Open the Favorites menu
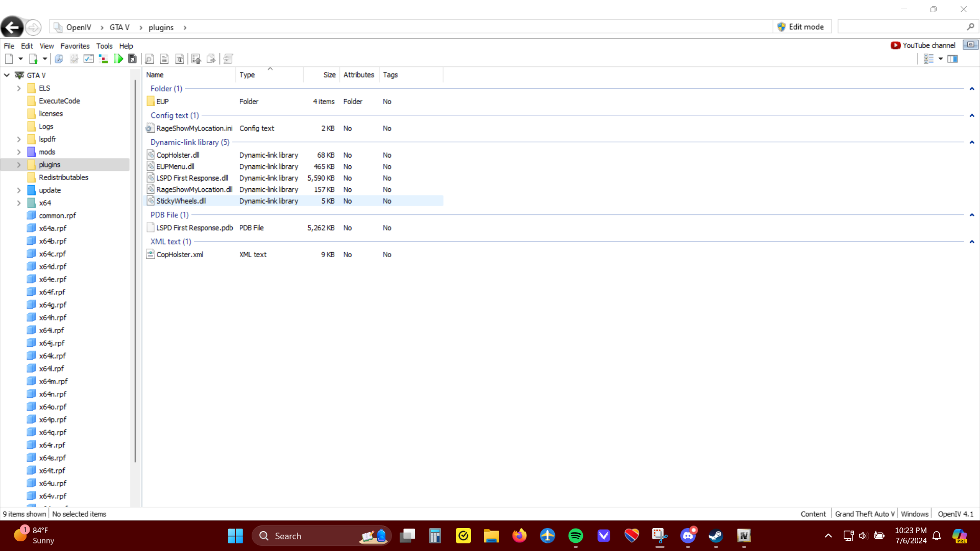Screen dimensions: 980x551 75,46
